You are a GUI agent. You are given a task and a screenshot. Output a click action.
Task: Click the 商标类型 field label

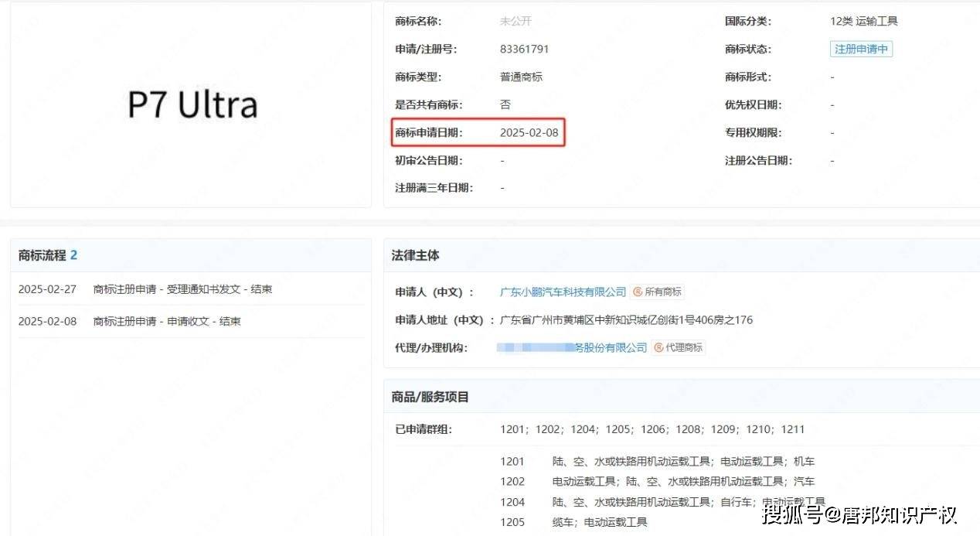click(418, 77)
